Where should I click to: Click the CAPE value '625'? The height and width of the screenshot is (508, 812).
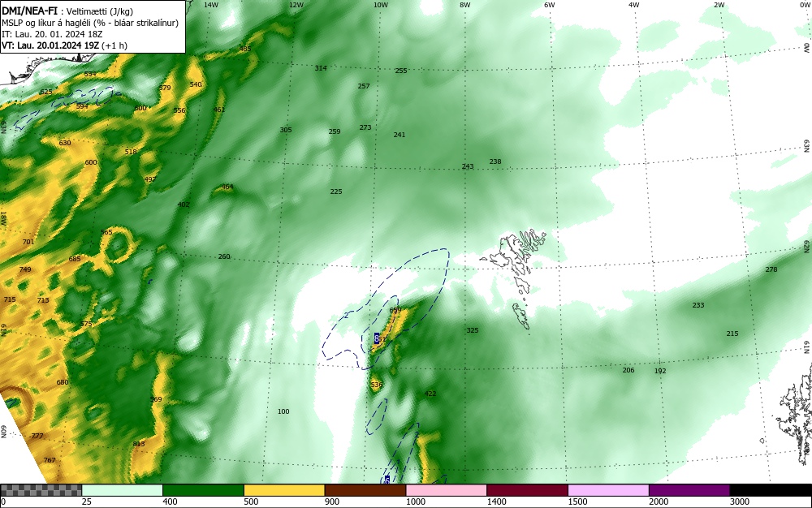pos(46,92)
